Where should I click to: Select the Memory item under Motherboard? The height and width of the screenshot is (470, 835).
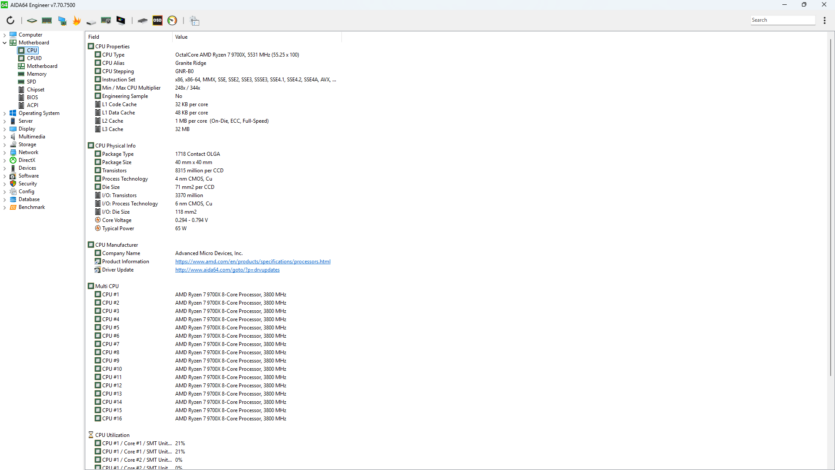pyautogui.click(x=36, y=74)
